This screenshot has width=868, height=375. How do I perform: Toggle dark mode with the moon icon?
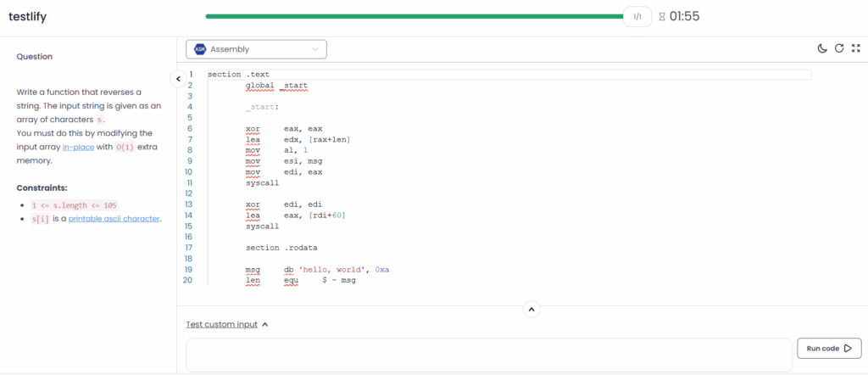click(822, 48)
